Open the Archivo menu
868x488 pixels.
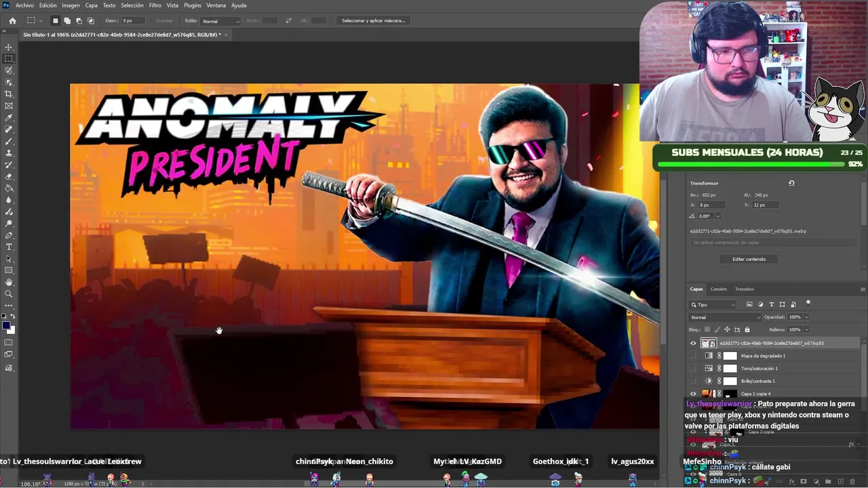(x=24, y=5)
